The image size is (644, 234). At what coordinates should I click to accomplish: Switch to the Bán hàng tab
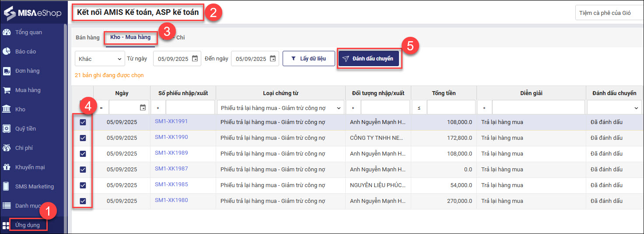click(x=87, y=38)
